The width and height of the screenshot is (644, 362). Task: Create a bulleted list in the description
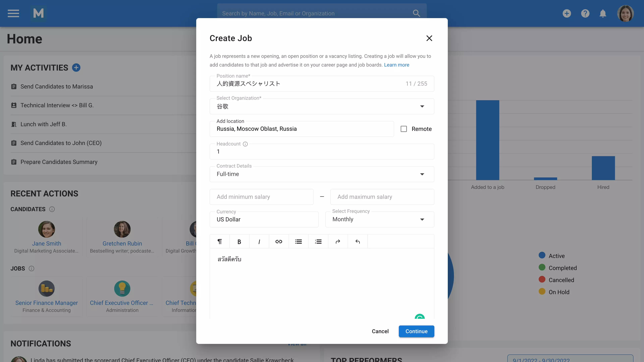coord(298,241)
